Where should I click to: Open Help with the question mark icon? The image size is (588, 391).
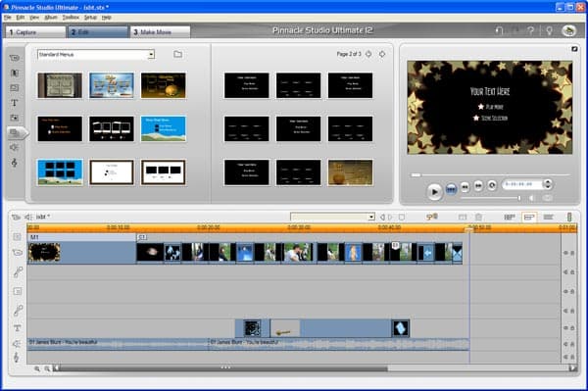[x=530, y=30]
